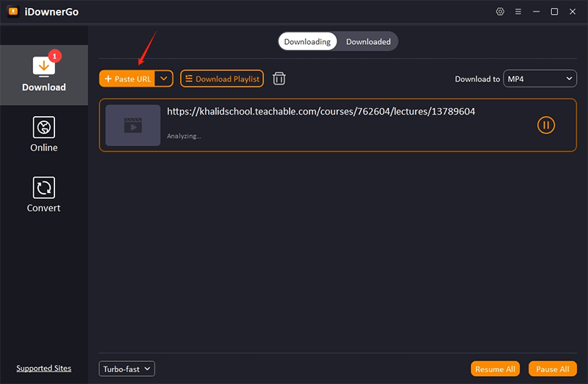Open the Turbo-fast speed dropdown
Screen dimensions: 588x384
coord(126,369)
